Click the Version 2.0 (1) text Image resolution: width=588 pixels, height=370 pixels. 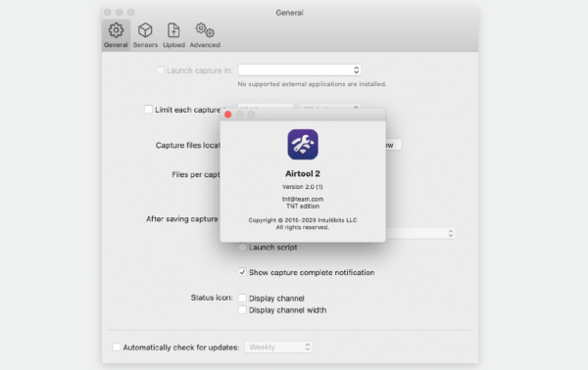point(303,187)
